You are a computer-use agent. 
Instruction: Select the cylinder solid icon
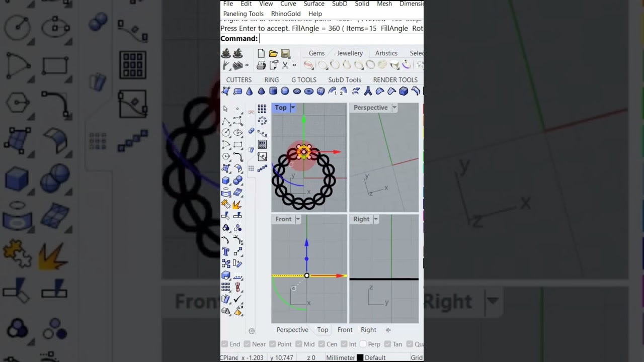pos(273,91)
